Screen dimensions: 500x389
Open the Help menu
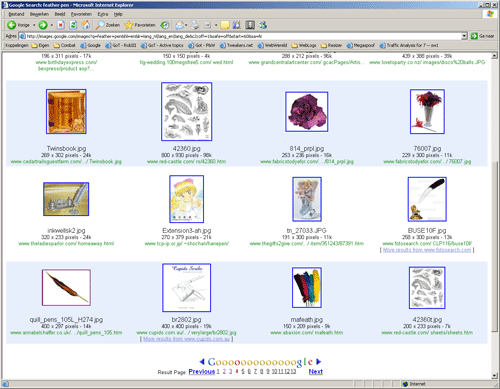pos(118,14)
